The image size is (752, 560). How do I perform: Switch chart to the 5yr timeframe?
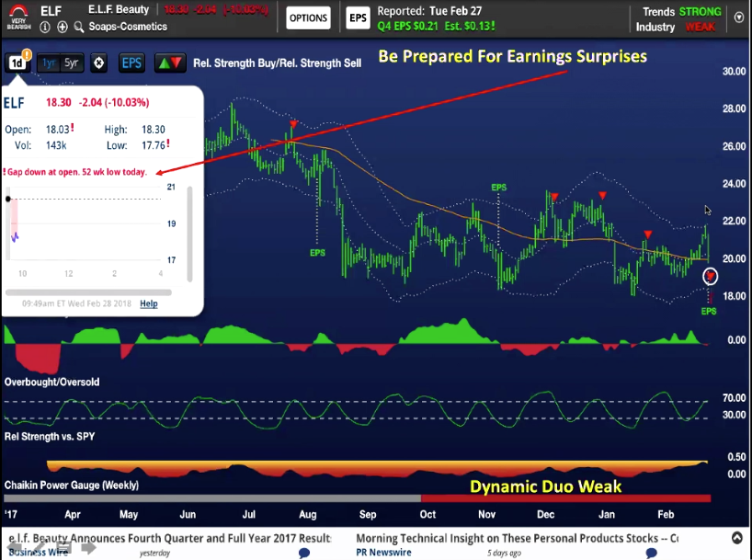72,63
